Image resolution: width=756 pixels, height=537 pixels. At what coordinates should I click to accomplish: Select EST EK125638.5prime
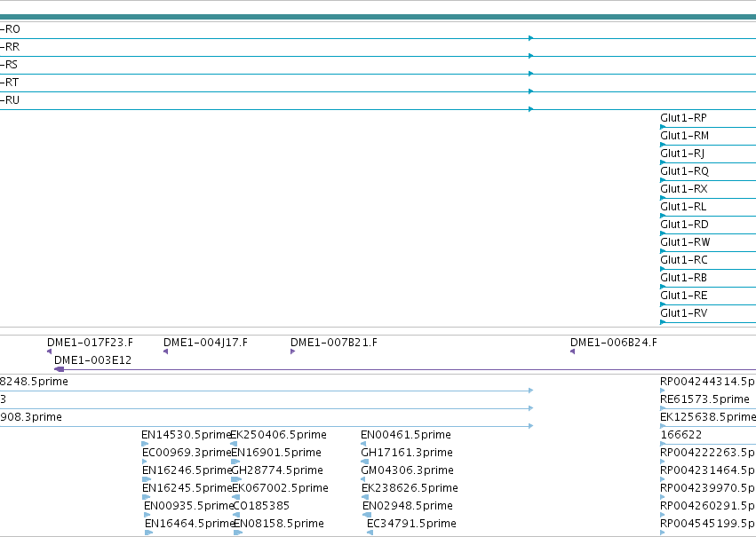click(x=708, y=417)
